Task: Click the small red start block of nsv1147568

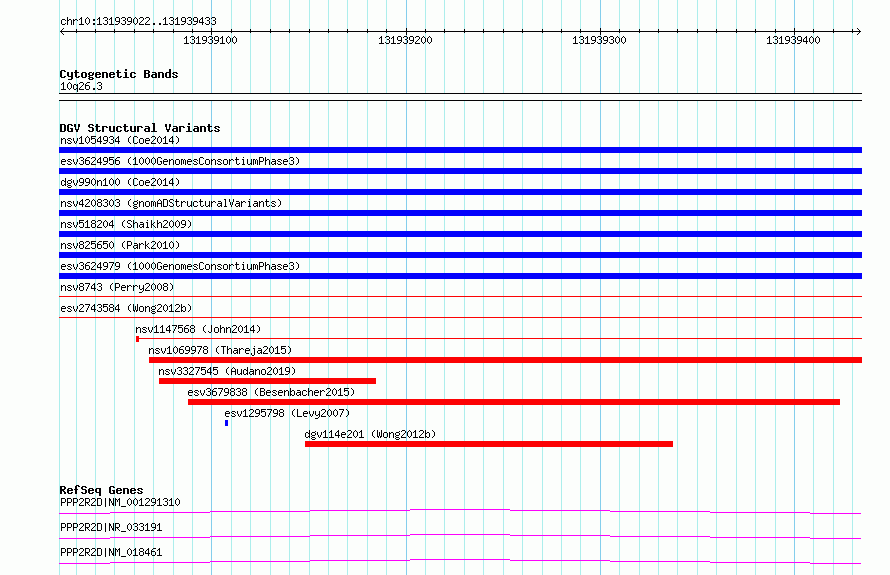Action: [137, 339]
